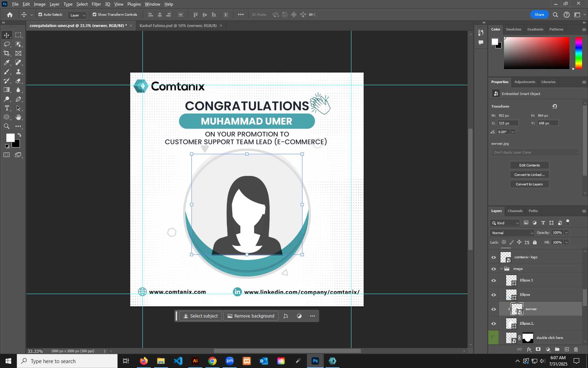The width and height of the screenshot is (588, 368).
Task: Toggle Show Transform Controls checkbox
Action: pyautogui.click(x=94, y=15)
